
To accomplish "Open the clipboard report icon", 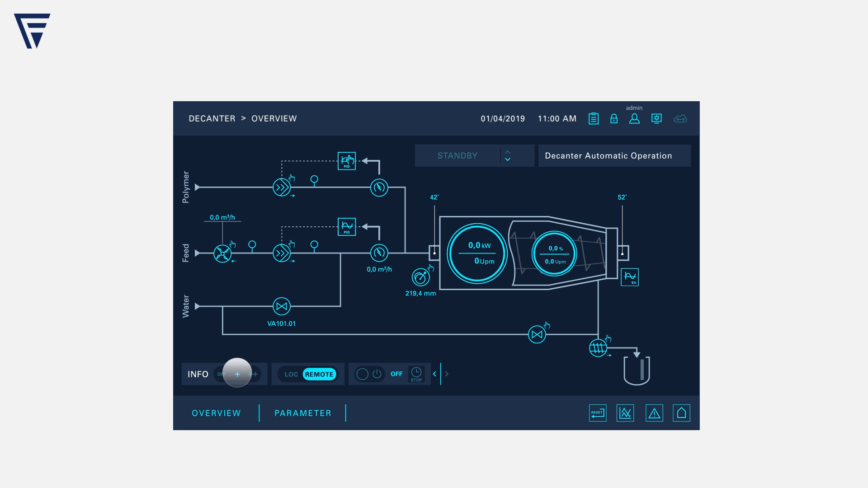I will (x=594, y=118).
